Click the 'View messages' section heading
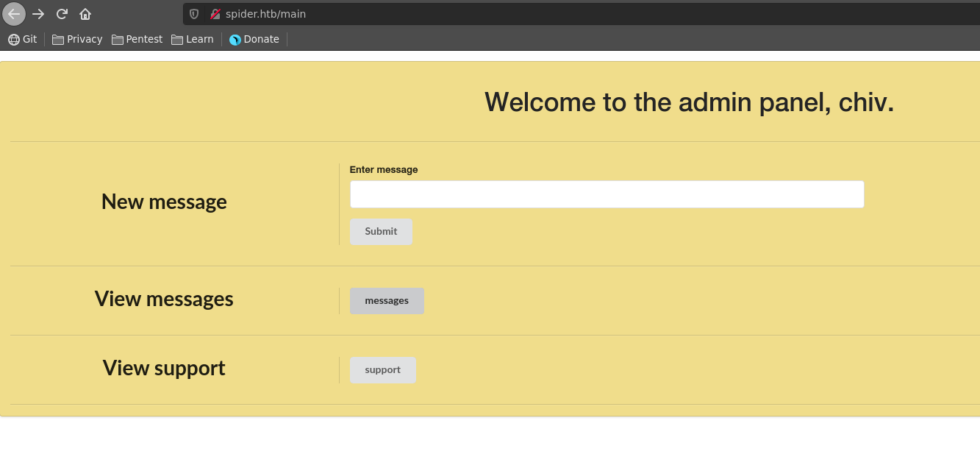The width and height of the screenshot is (980, 468). 164,299
